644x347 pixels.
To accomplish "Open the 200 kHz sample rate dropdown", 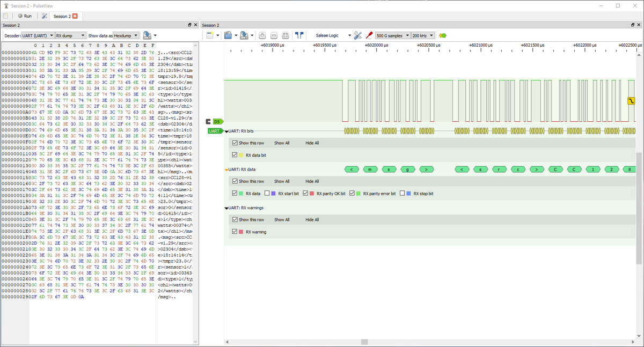I will pos(423,35).
